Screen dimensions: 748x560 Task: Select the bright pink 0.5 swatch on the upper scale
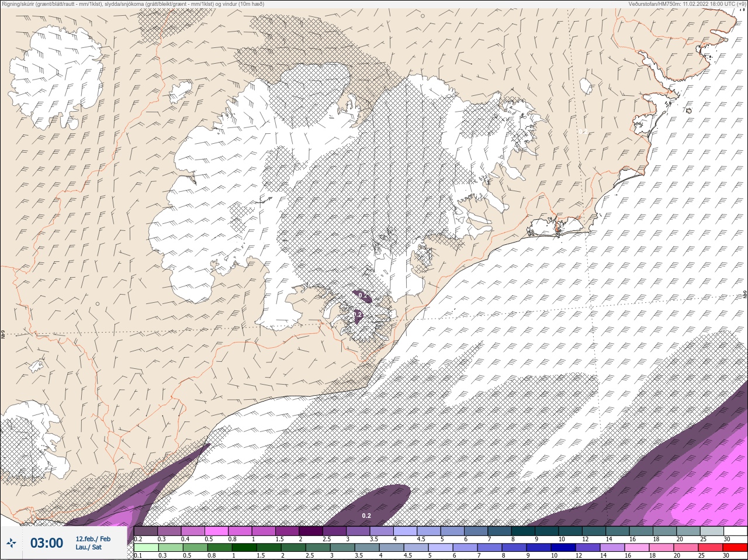[216, 531]
